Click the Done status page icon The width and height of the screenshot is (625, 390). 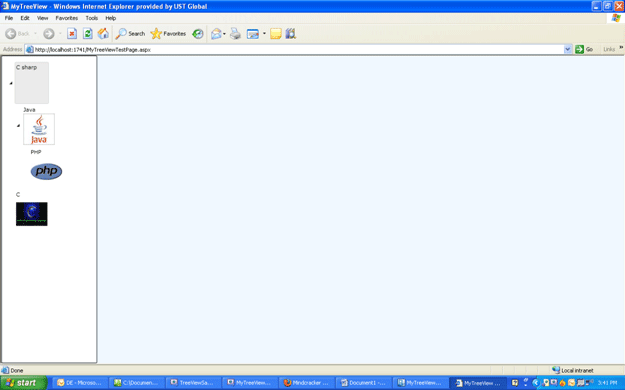pyautogui.click(x=5, y=370)
